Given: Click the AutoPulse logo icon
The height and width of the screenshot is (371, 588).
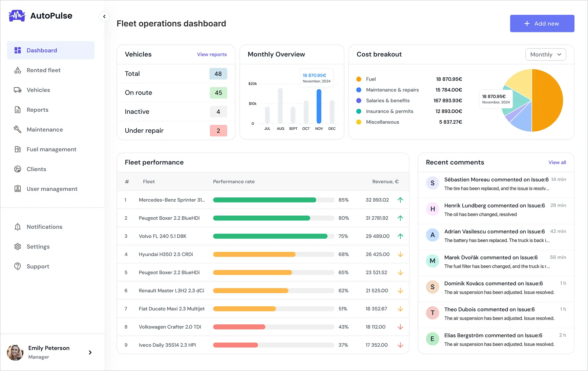Looking at the screenshot, I should 17,16.
